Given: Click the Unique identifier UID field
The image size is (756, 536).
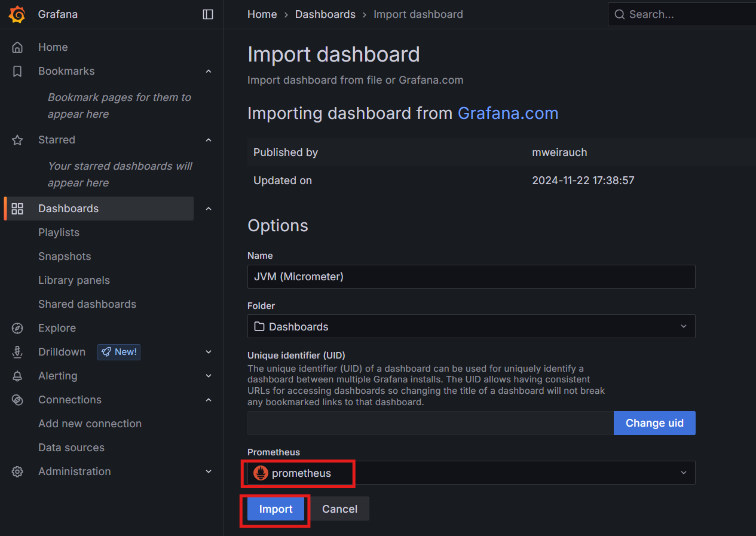Looking at the screenshot, I should click(x=430, y=423).
